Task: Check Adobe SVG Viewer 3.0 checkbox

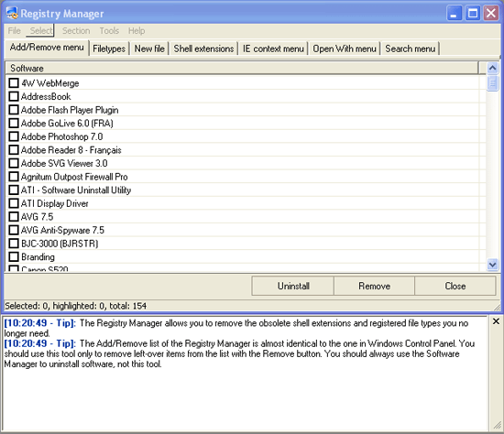Action: 14,163
